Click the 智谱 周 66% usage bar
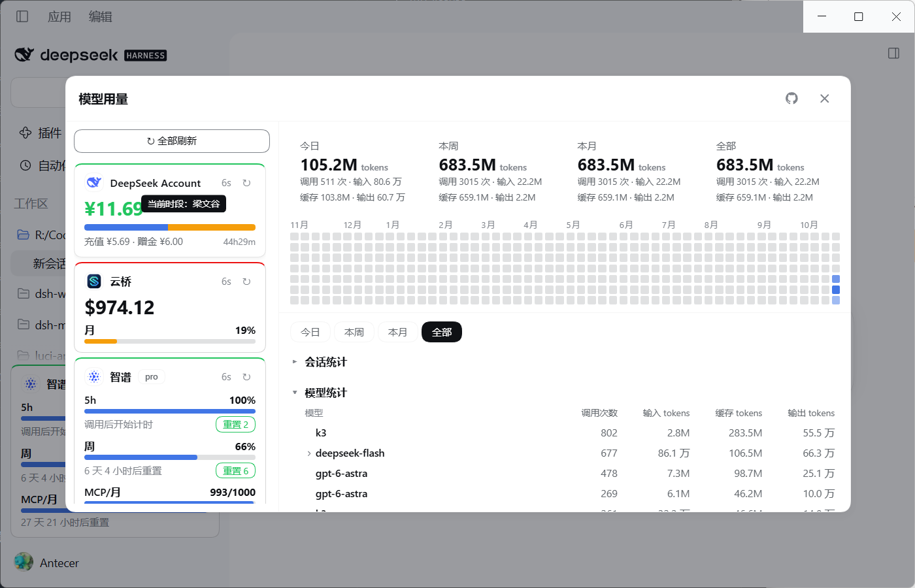915x588 pixels. tap(170, 457)
